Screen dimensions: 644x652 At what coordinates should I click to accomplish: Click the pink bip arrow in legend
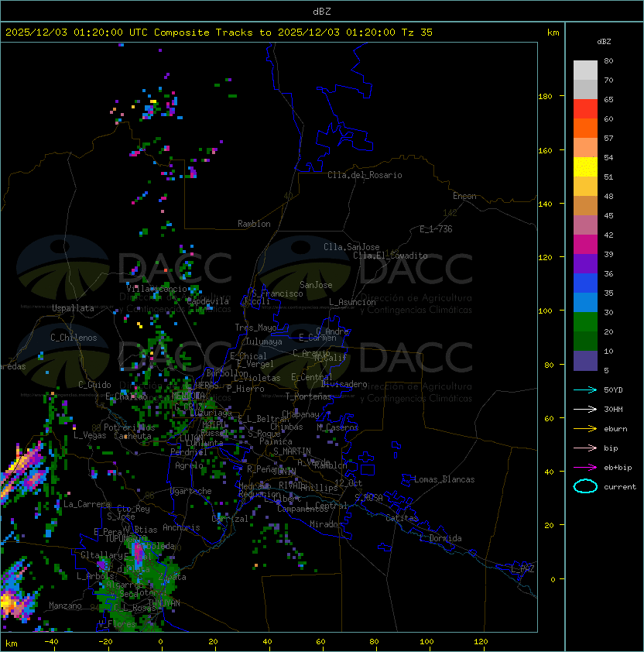585,448
